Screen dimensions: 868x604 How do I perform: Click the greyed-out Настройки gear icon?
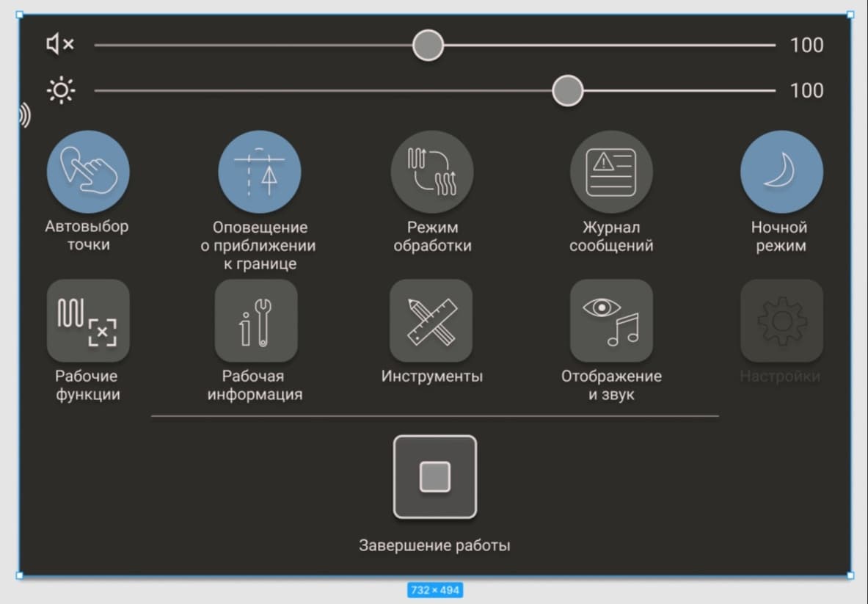(x=781, y=320)
